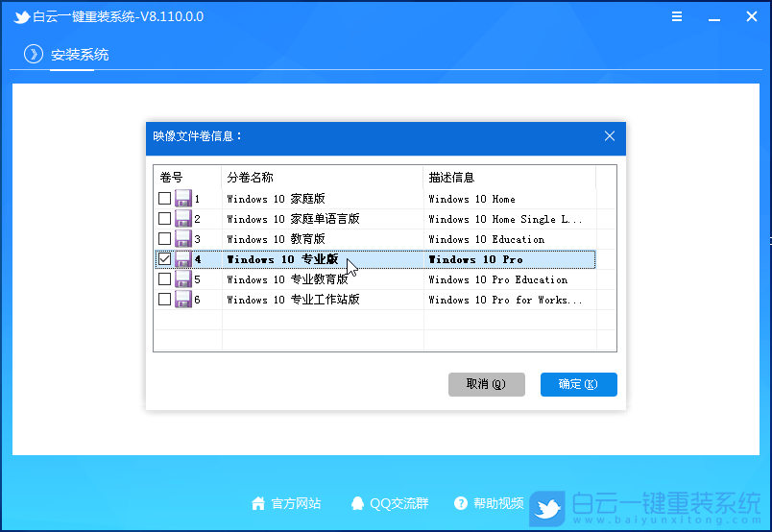The height and width of the screenshot is (532, 772).
Task: Check the Windows 10 家庭版 checkbox
Action: click(x=164, y=198)
